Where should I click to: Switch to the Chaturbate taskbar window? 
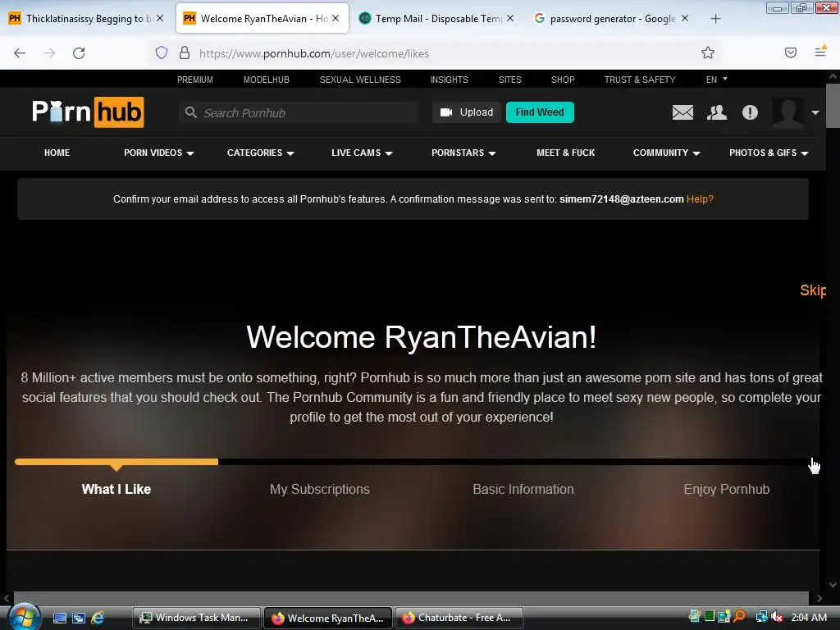459,618
